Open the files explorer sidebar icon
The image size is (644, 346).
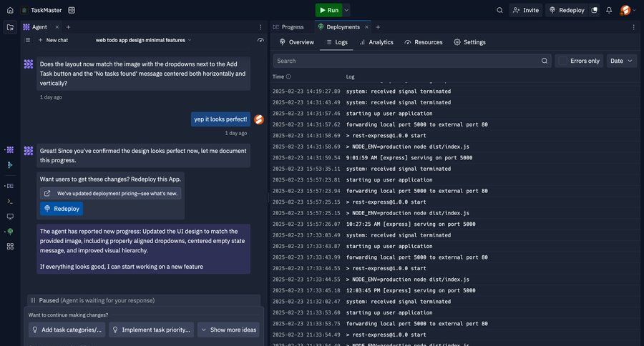(10, 27)
